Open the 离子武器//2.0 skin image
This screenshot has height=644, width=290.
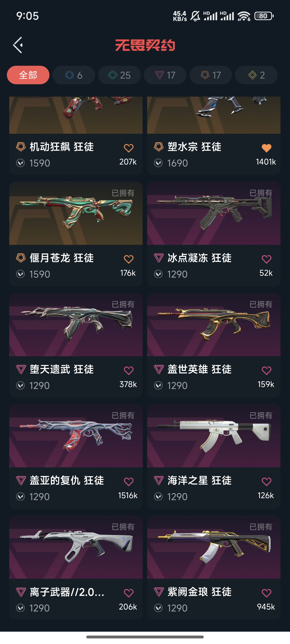(76, 547)
